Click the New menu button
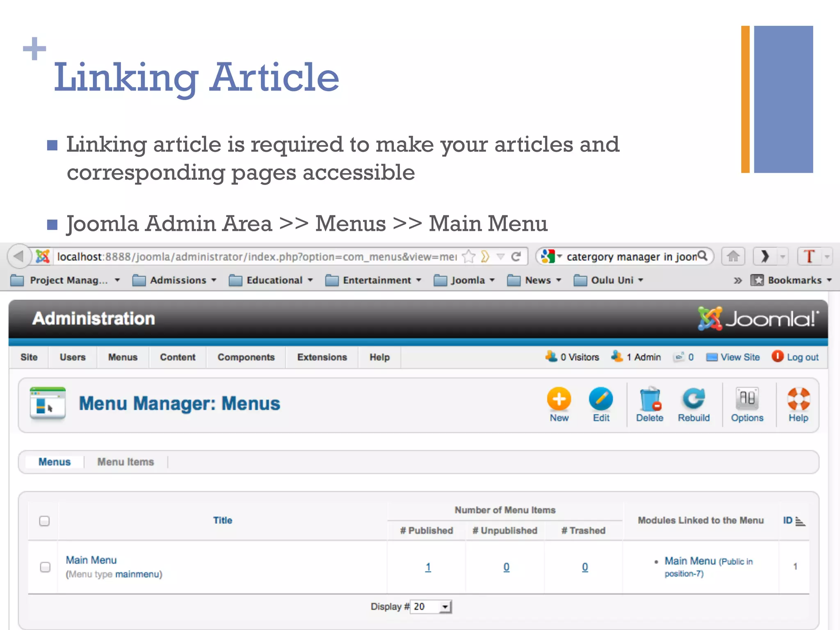 (x=559, y=404)
